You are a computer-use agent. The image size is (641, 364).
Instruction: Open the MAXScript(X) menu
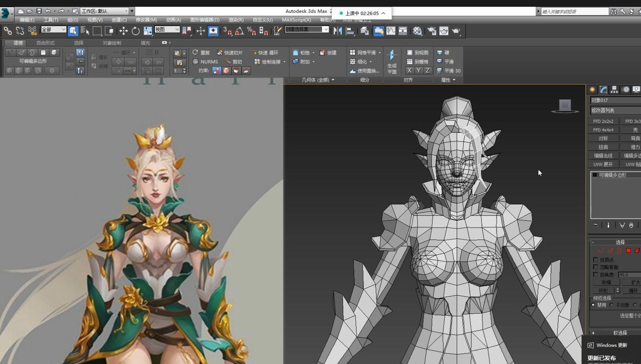[x=296, y=20]
